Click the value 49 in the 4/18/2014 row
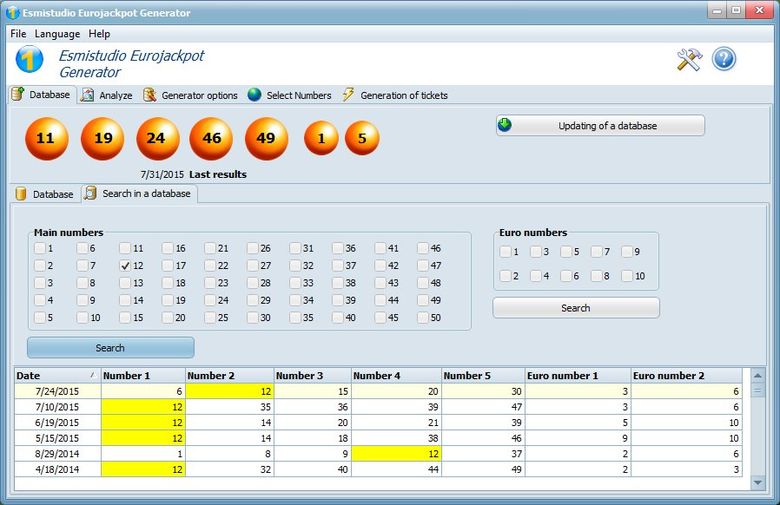This screenshot has height=505, width=780. pos(483,469)
